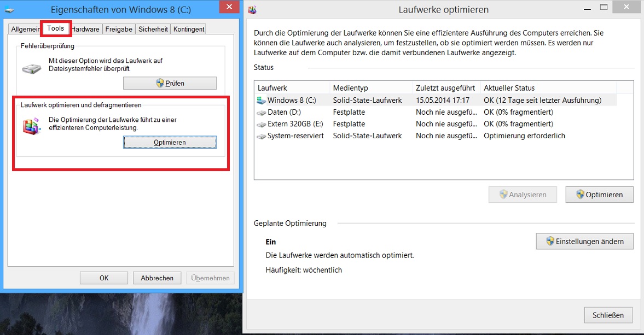The height and width of the screenshot is (335, 644).
Task: Click the Extern 320GB (E:) drive icon
Action: (x=261, y=124)
